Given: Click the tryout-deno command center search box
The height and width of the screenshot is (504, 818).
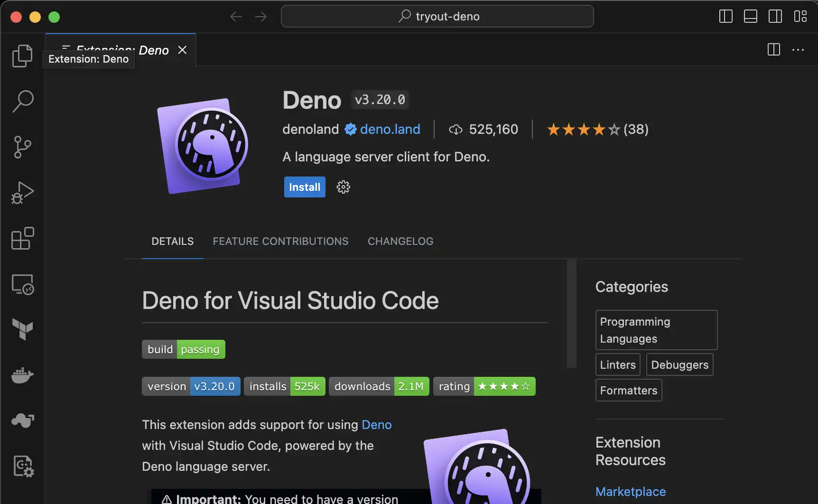Looking at the screenshot, I should [x=437, y=16].
